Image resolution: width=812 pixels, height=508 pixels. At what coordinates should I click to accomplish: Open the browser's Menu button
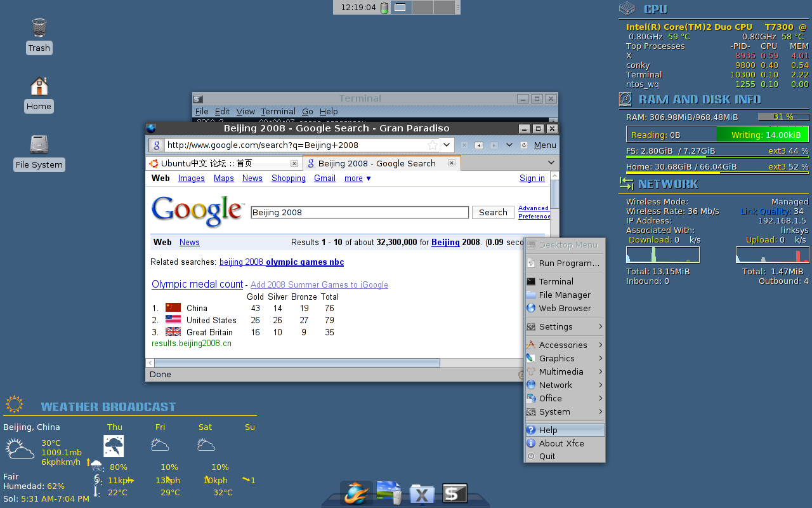click(x=545, y=145)
